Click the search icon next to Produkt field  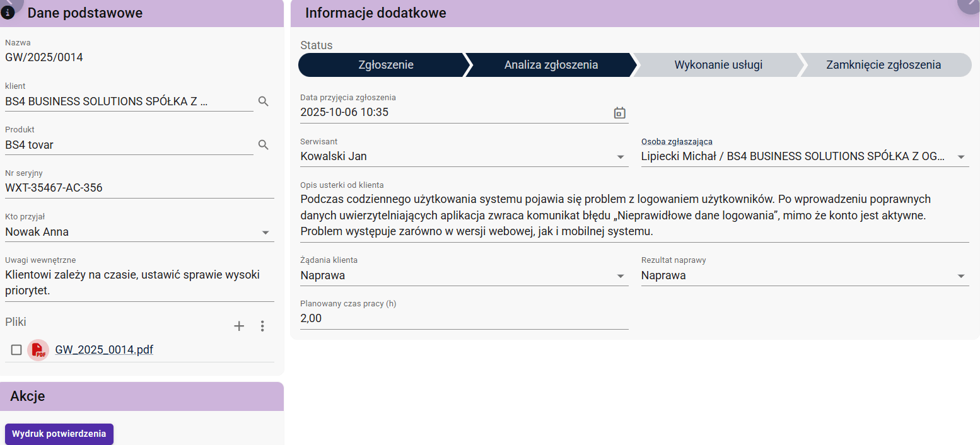pyautogui.click(x=264, y=145)
